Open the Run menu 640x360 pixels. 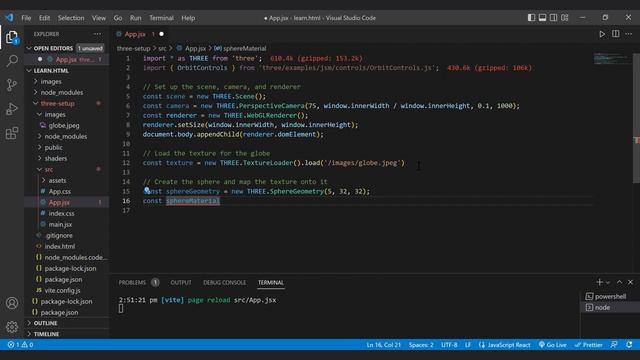click(136, 18)
